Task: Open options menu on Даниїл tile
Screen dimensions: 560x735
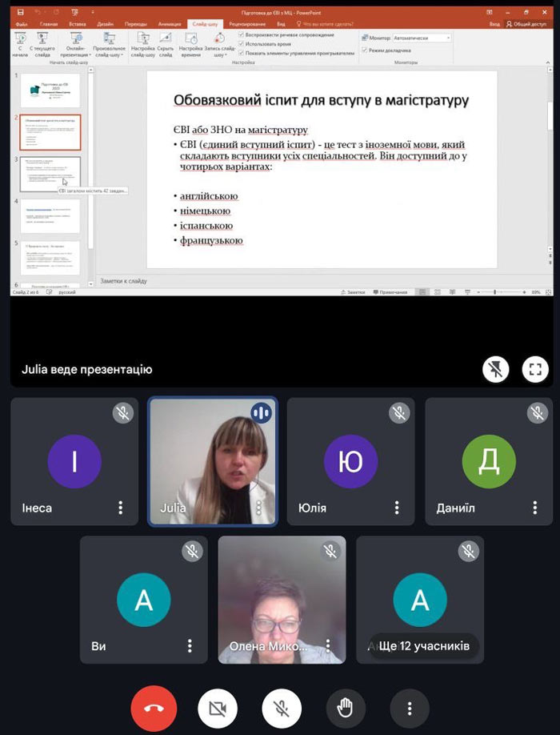Action: pos(535,508)
